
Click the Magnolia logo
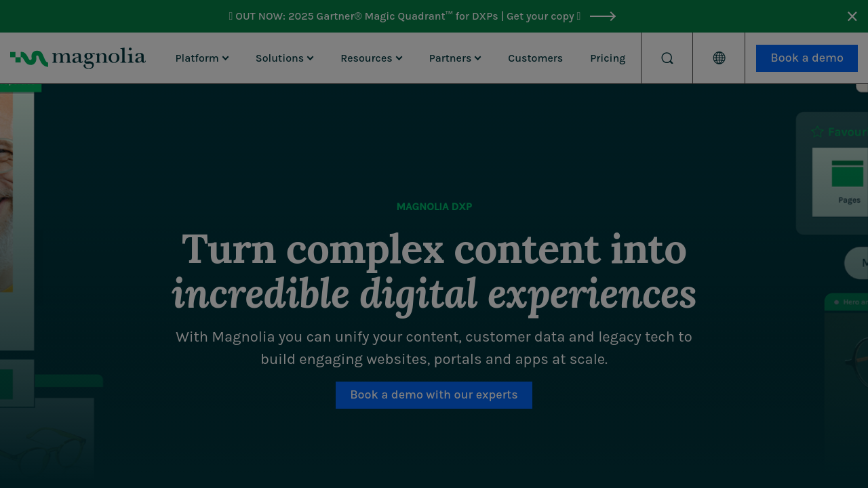78,58
